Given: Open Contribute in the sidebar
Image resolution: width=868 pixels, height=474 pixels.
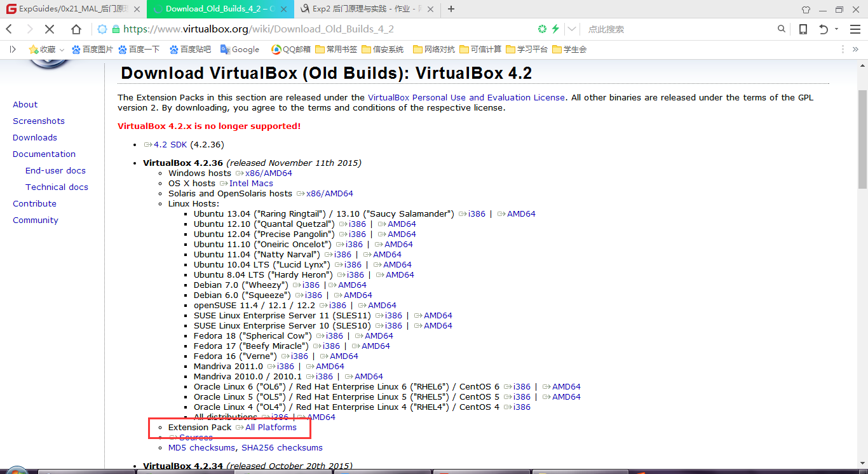Looking at the screenshot, I should (34, 203).
